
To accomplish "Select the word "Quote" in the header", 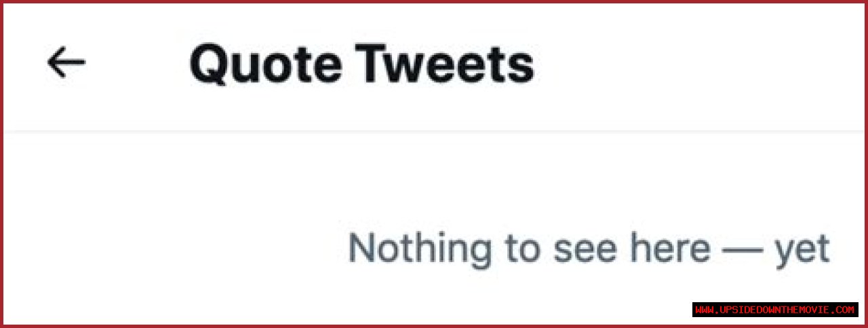I will 266,65.
